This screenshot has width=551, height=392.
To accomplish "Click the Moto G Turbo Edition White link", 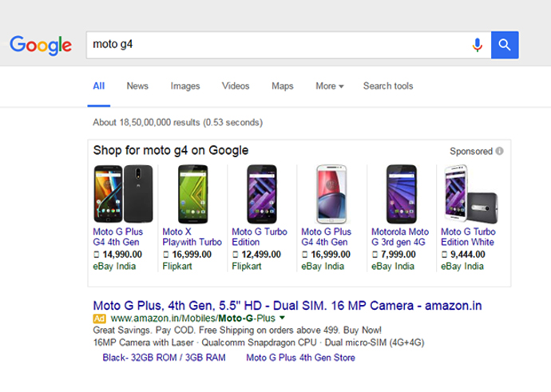I will 468,237.
